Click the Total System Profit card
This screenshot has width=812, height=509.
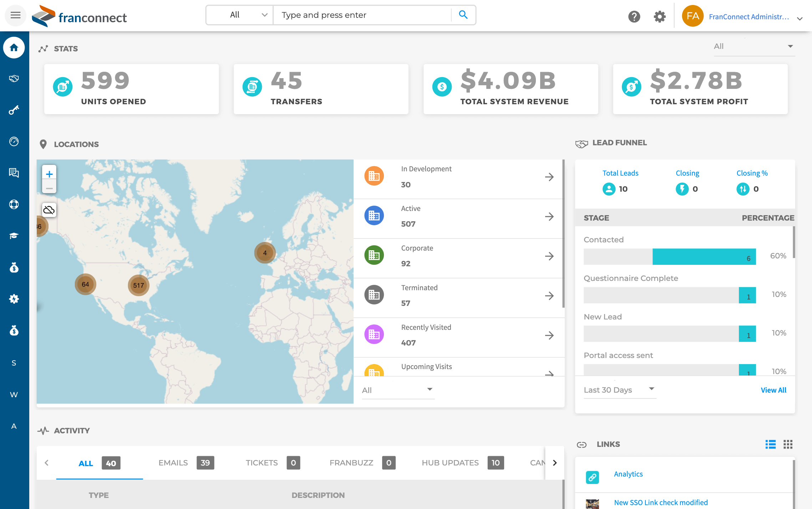coord(700,89)
